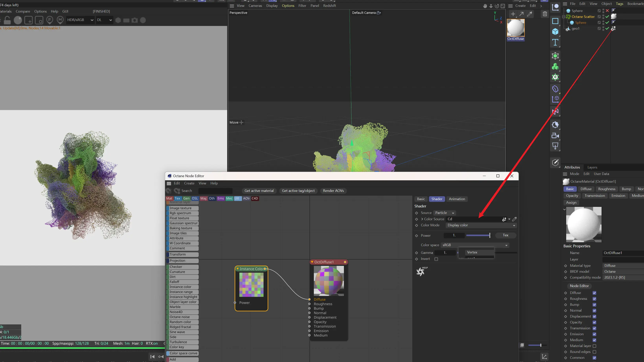
Task: Click the camera object tool icon
Action: click(x=555, y=136)
